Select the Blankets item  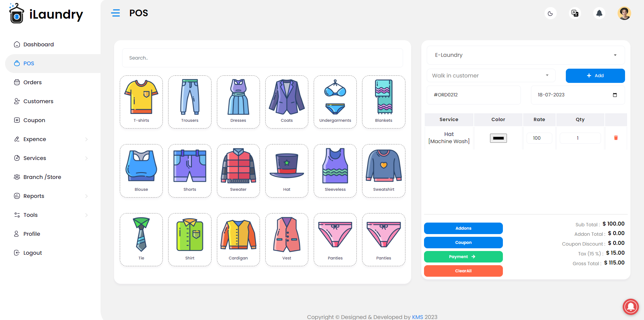384,102
